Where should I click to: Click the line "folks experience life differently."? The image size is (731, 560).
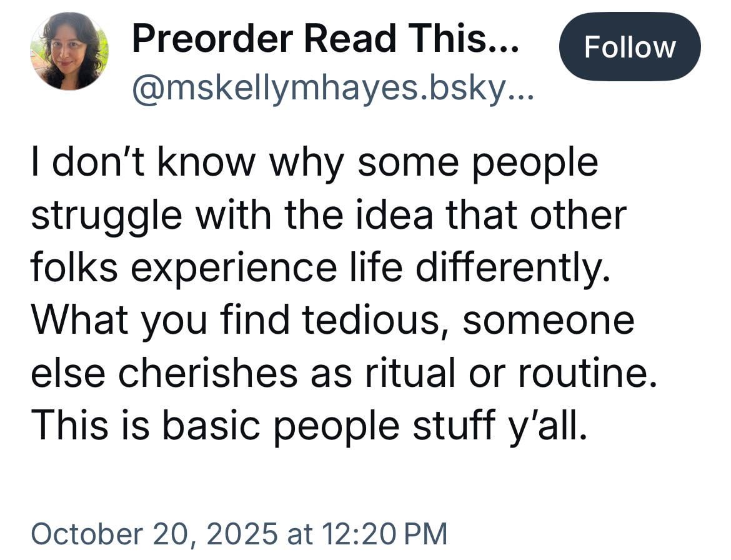click(319, 268)
